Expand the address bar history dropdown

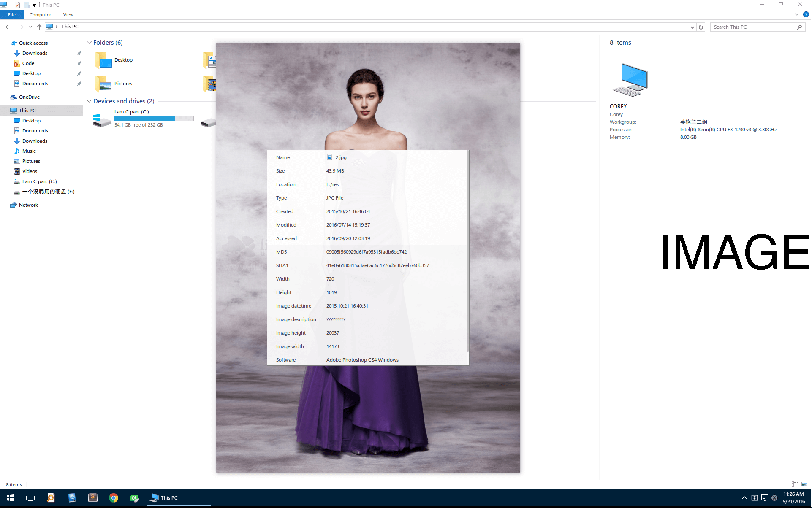692,27
